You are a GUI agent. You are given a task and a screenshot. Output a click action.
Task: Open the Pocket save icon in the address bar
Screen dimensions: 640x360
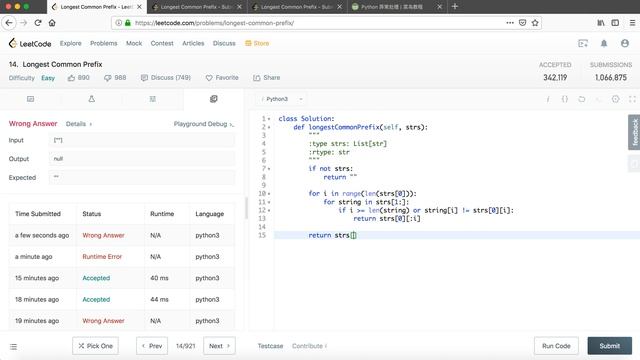tap(522, 23)
